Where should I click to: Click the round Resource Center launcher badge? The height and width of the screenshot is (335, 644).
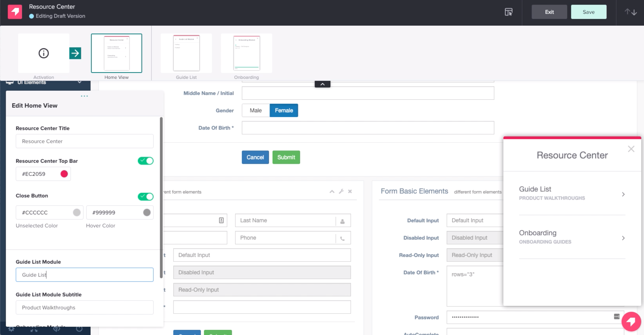pos(631,321)
